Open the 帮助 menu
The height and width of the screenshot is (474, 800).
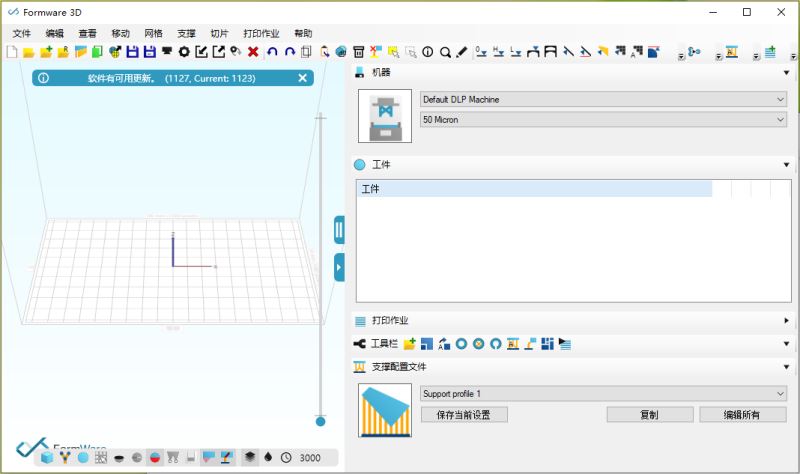point(303,33)
